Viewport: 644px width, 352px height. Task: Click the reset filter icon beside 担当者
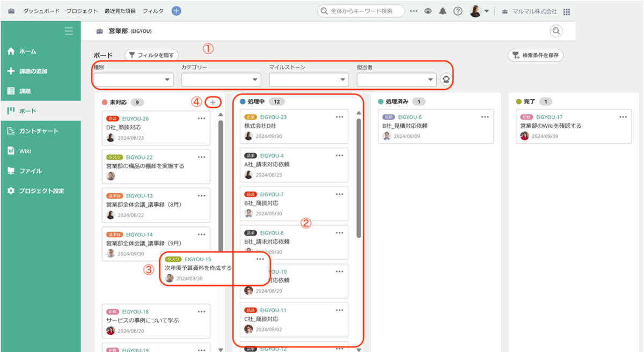(445, 79)
